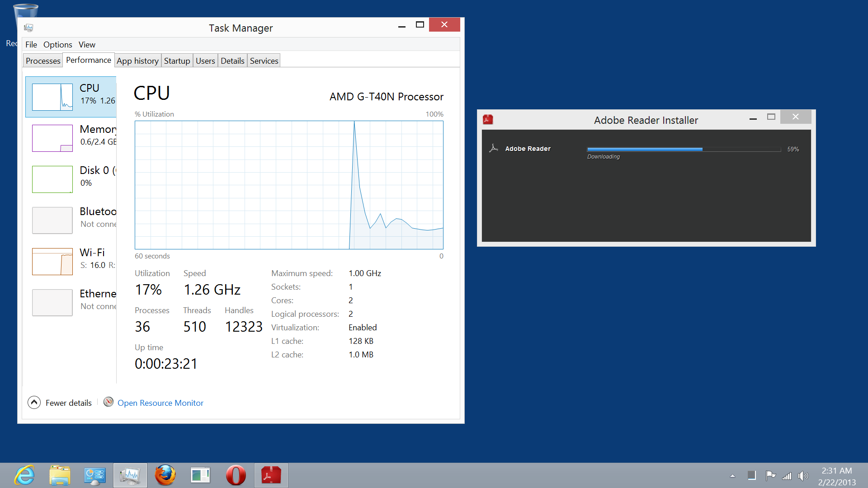Click the Open Resource Monitor link
The width and height of the screenshot is (868, 488).
coord(160,403)
